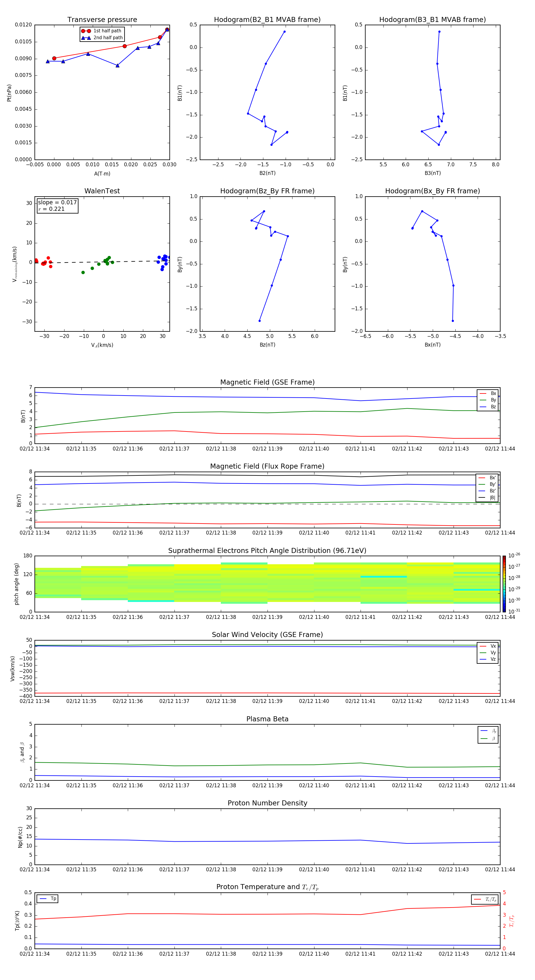The height and width of the screenshot is (980, 535).
Task: Click the 'V_remaining(km/s)' y-axis label
Action: [15, 264]
